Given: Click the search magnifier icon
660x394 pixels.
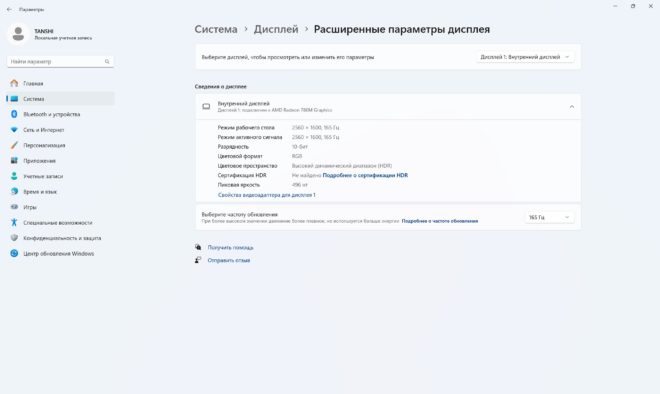Looking at the screenshot, I should pyautogui.click(x=107, y=61).
